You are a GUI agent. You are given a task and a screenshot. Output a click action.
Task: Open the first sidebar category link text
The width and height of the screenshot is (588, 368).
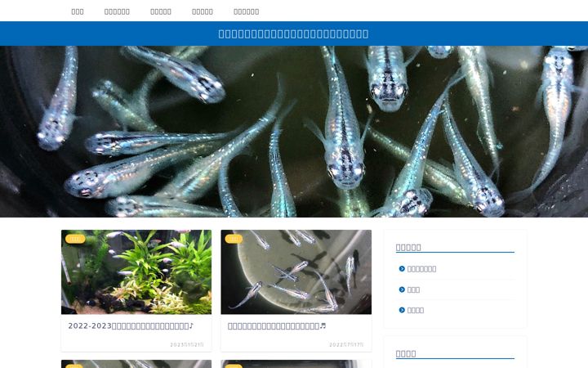tap(422, 269)
